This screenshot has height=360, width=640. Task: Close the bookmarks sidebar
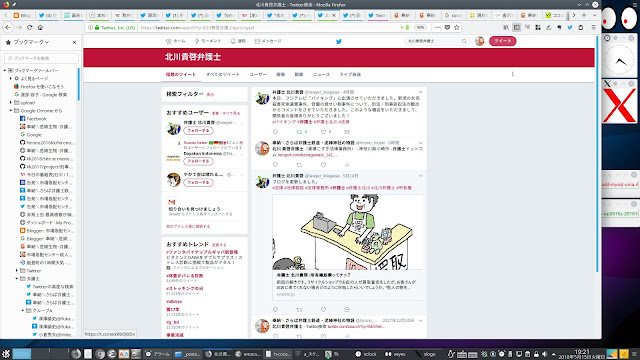(x=74, y=42)
